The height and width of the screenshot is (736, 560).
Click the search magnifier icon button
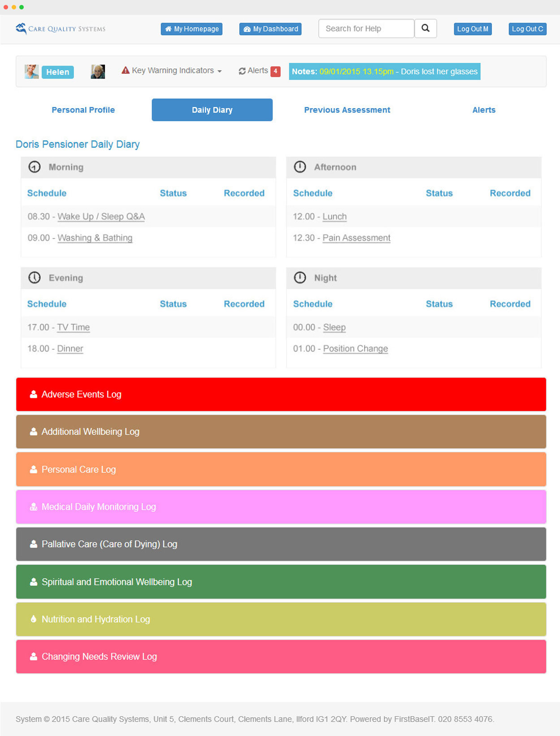pyautogui.click(x=425, y=28)
